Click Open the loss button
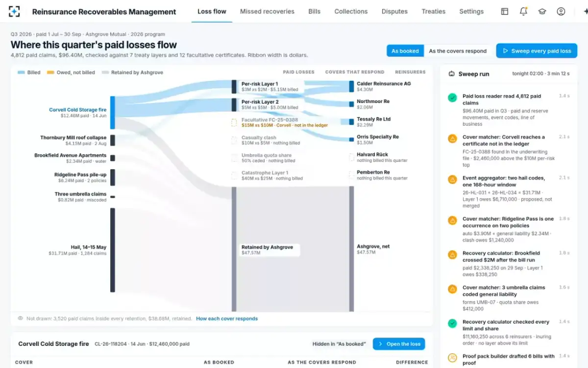The image size is (588, 368). point(399,344)
